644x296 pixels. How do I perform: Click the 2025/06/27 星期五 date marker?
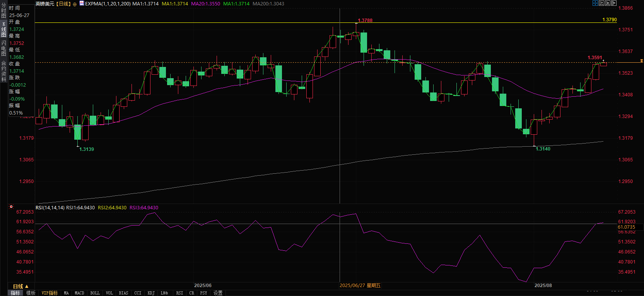pos(360,286)
